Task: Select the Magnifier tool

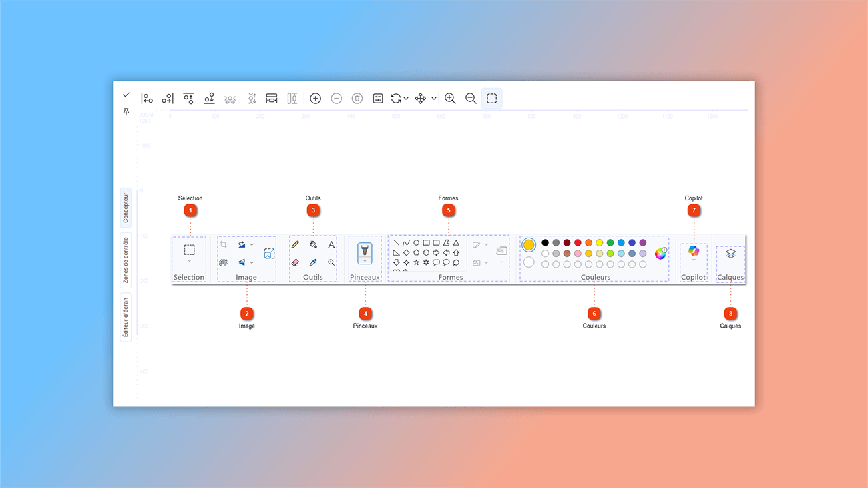Action: pos(331,262)
